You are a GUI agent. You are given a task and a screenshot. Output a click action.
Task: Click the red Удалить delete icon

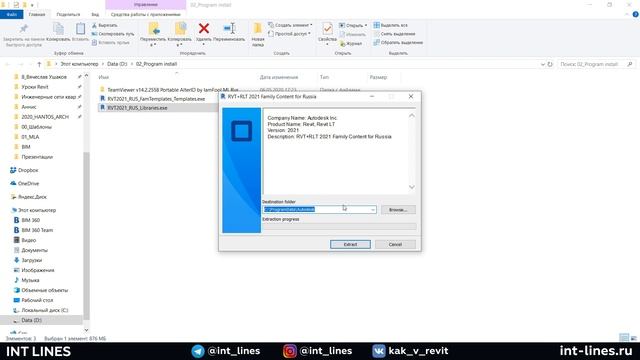(x=204, y=29)
